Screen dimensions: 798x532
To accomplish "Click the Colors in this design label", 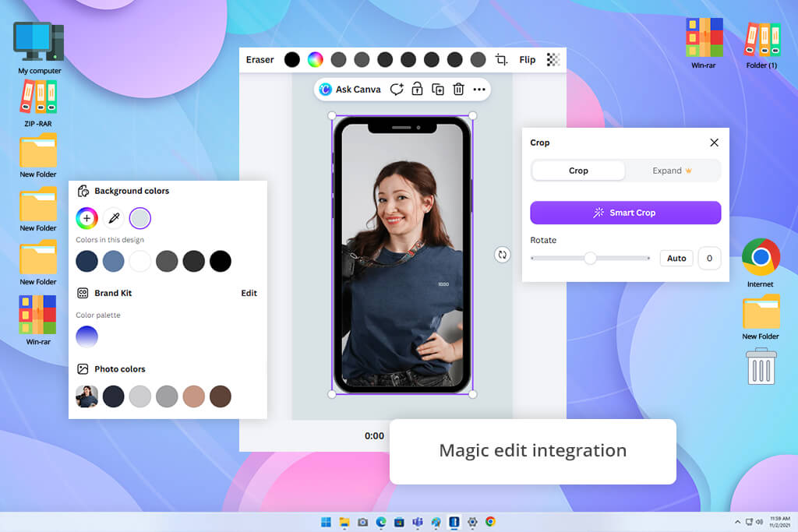I will pos(110,240).
